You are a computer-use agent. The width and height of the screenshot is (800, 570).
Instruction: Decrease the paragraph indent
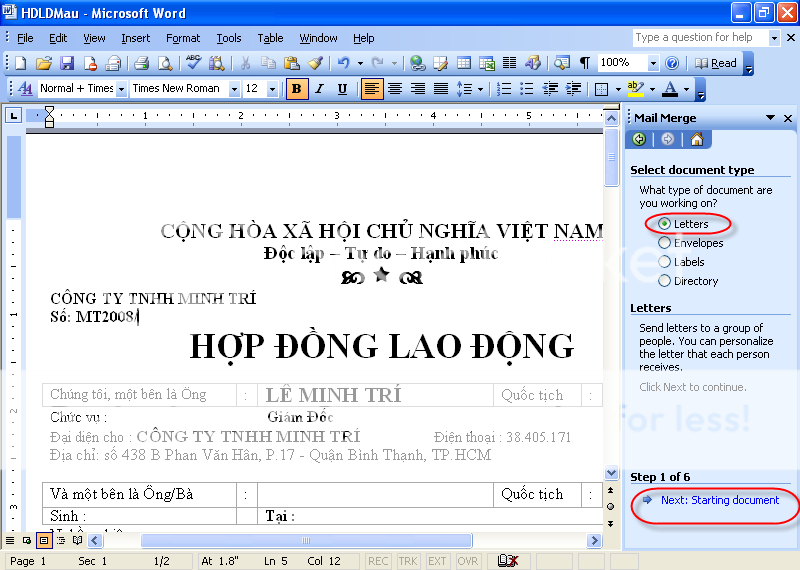pos(550,89)
